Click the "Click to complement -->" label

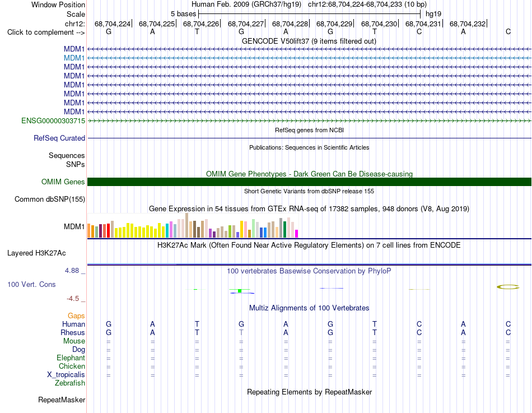46,33
